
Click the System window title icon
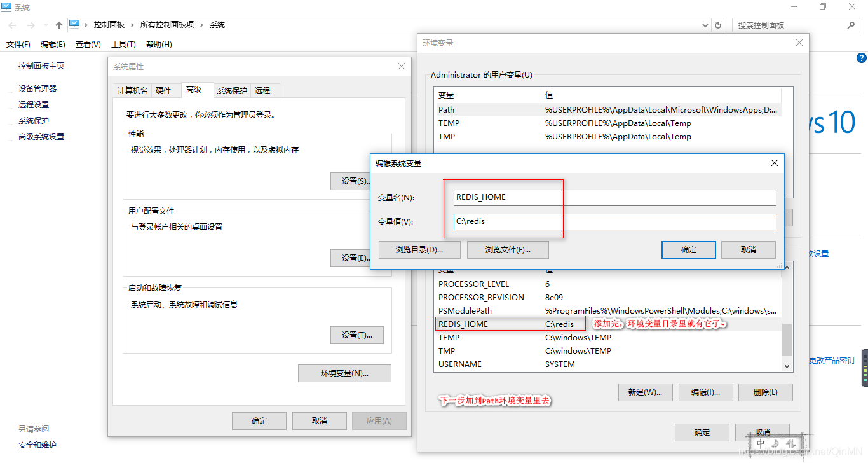(6, 7)
